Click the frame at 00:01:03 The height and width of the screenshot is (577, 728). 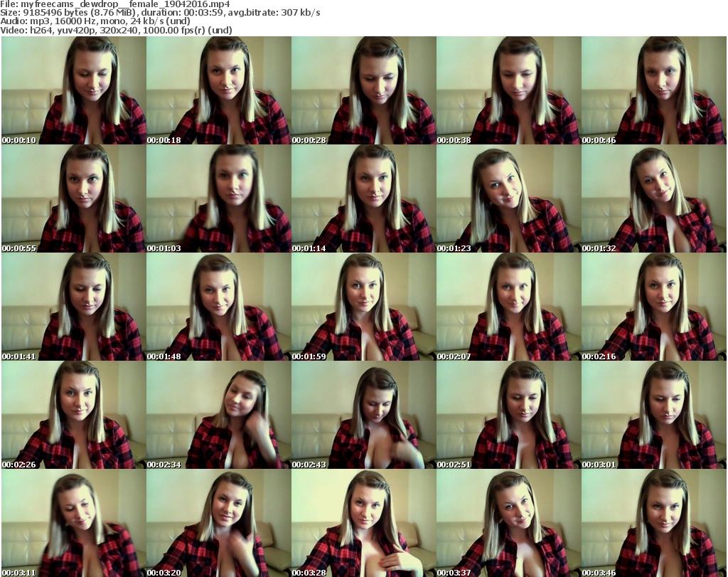pyautogui.click(x=219, y=198)
